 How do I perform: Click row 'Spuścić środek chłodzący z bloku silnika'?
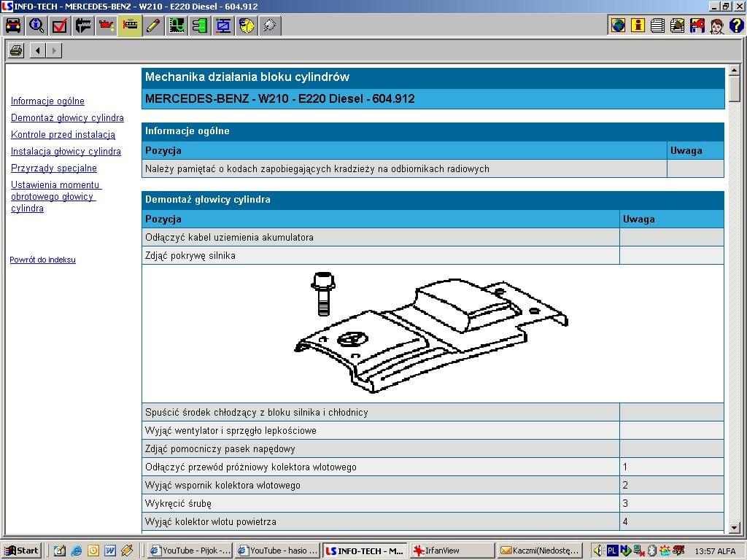[433, 413]
